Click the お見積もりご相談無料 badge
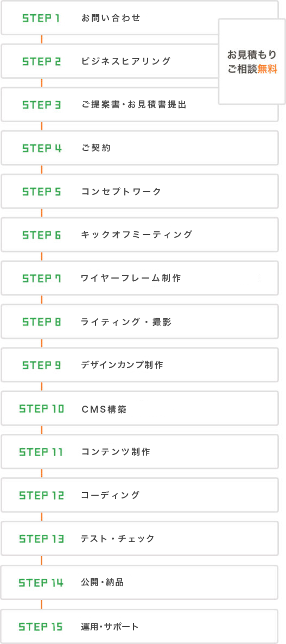Viewport: 286px width, 644px height. (252, 61)
